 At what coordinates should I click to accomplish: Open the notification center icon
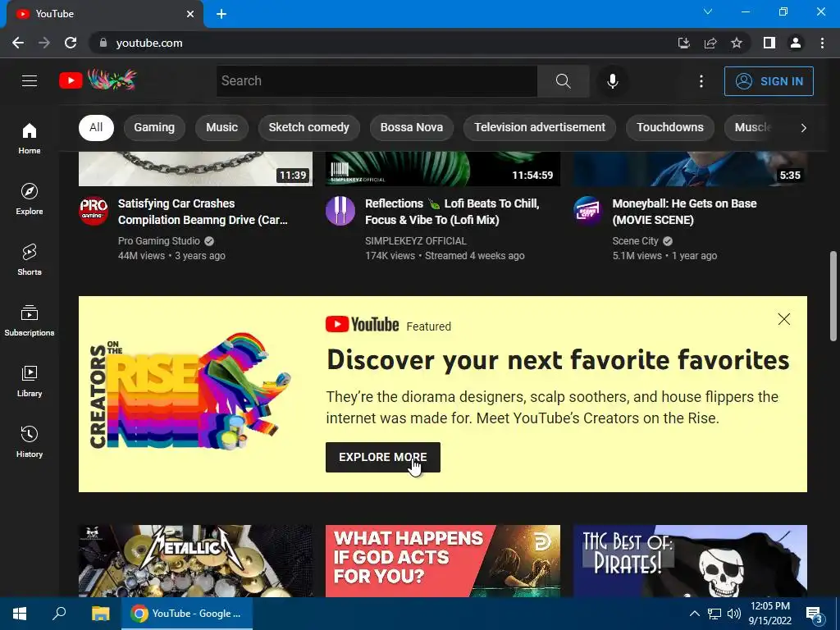point(815,614)
